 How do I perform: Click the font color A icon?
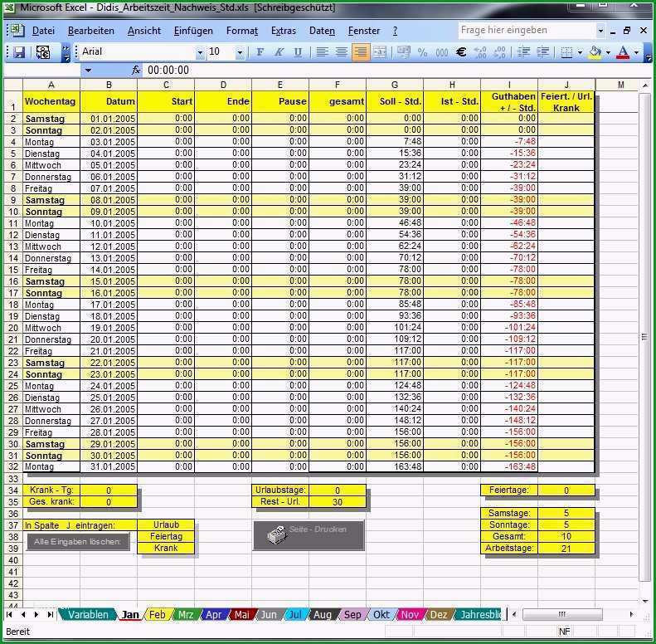623,52
